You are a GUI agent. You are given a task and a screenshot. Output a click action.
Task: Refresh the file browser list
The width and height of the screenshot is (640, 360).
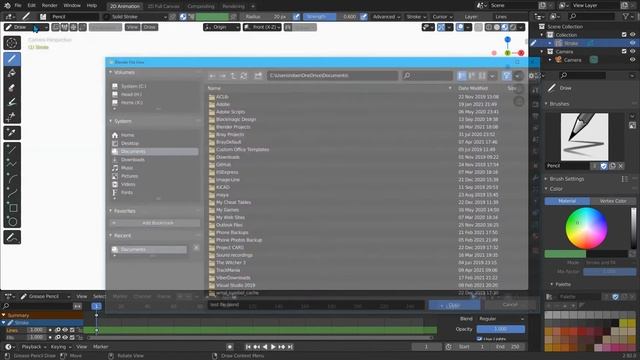pos(244,76)
